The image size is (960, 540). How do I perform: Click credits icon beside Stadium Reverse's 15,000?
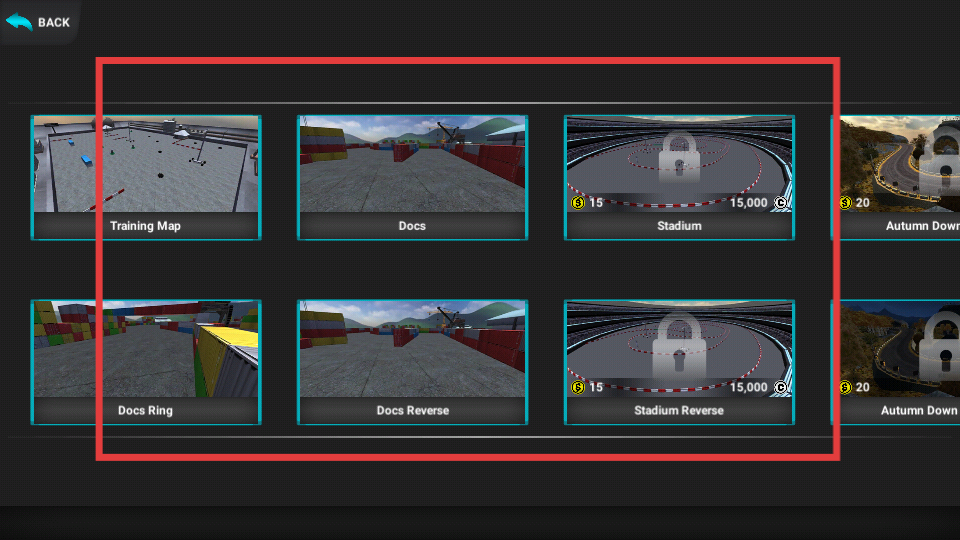point(781,387)
